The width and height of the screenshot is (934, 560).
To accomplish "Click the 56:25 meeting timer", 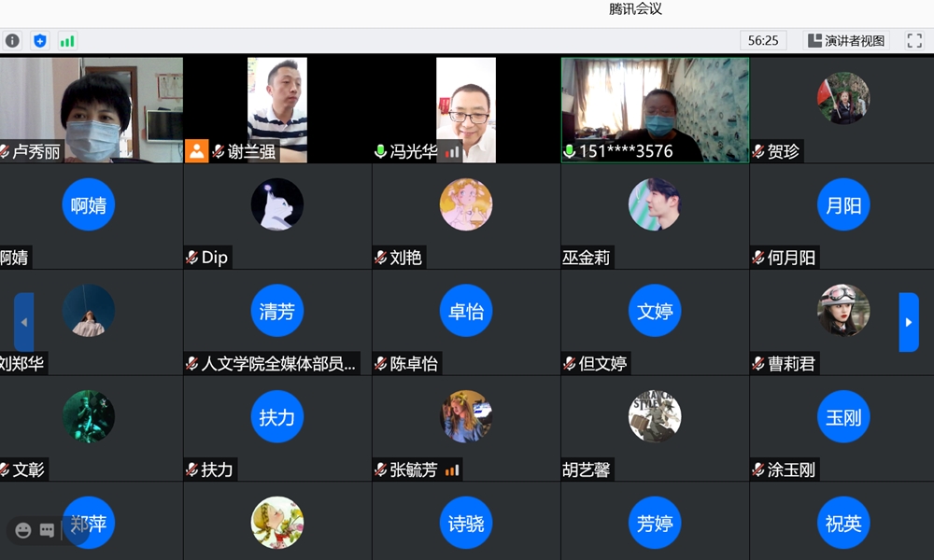I will [x=763, y=41].
